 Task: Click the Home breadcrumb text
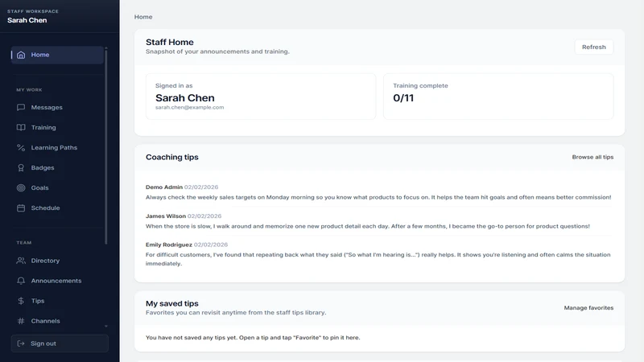[143, 17]
